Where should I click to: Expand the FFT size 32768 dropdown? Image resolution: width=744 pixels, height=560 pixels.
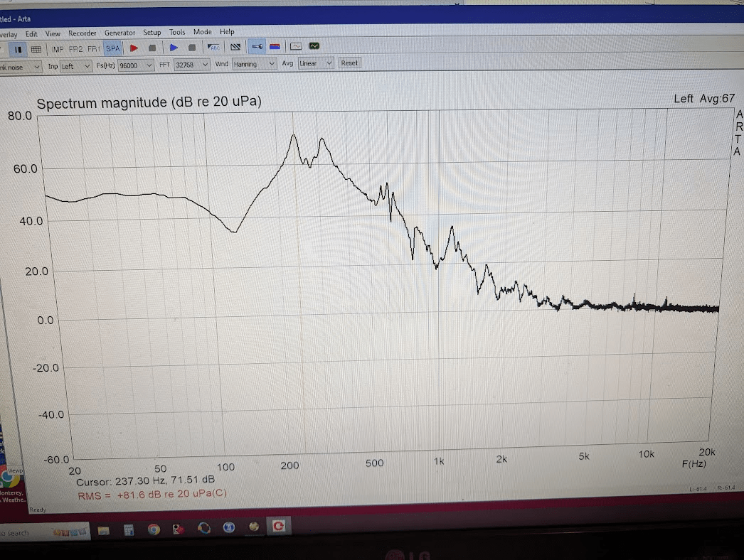pos(192,65)
